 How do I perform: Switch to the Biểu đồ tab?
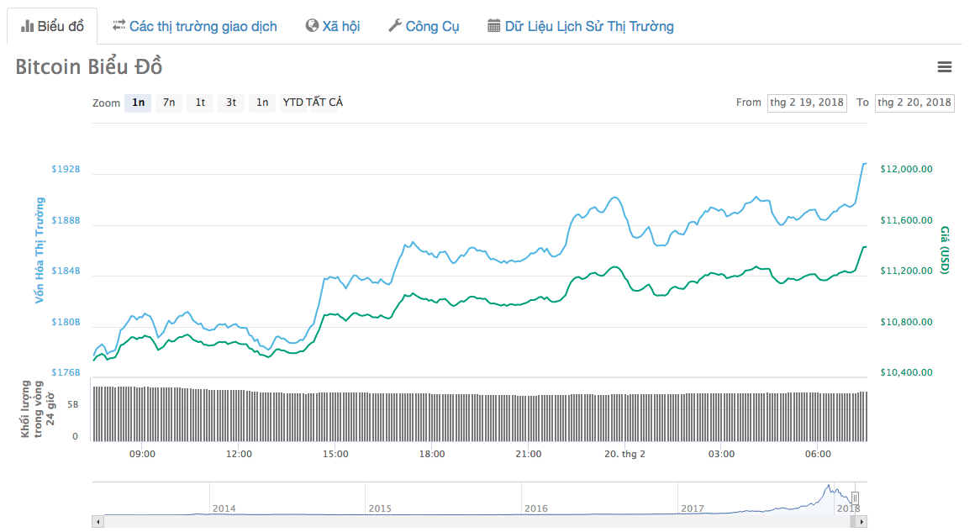[52, 26]
